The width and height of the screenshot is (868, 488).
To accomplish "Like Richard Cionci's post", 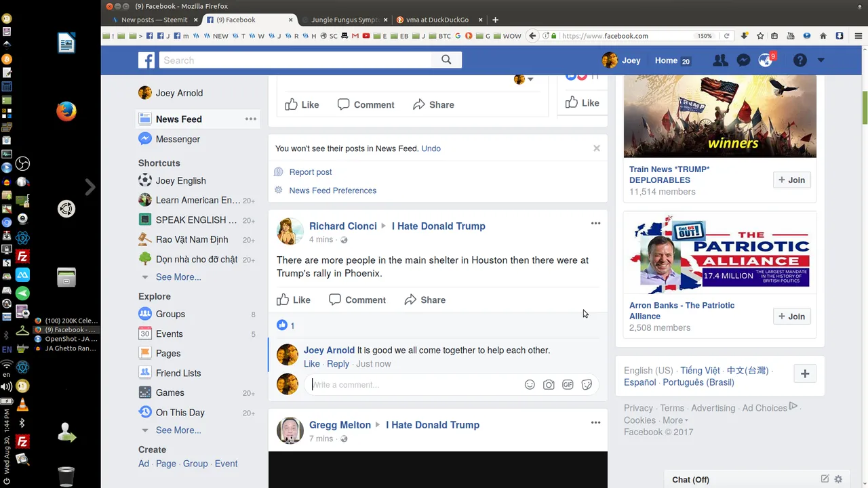I will pyautogui.click(x=294, y=300).
